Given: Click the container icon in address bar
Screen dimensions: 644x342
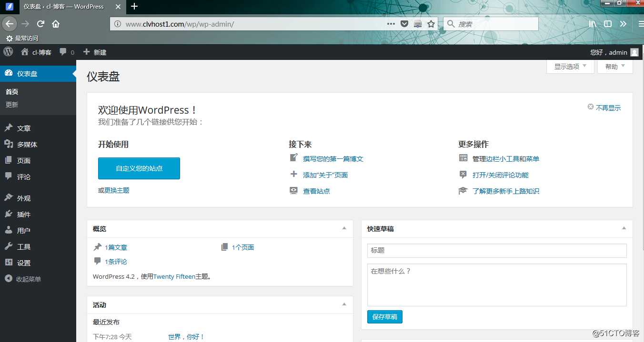Looking at the screenshot, I should (418, 24).
